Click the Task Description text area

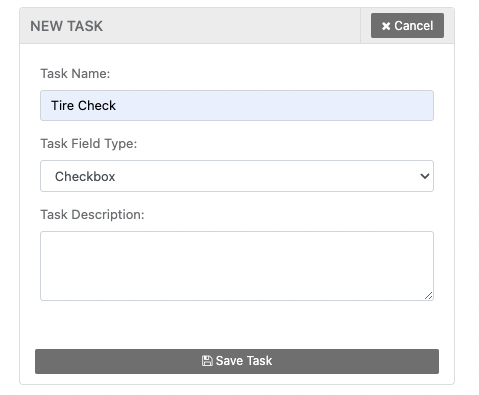[x=237, y=266]
